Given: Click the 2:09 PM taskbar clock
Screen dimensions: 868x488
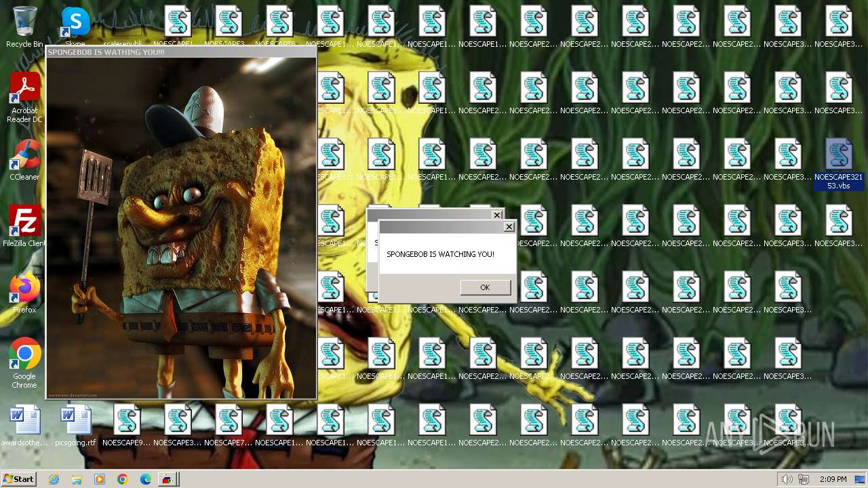Looking at the screenshot, I should (x=833, y=479).
